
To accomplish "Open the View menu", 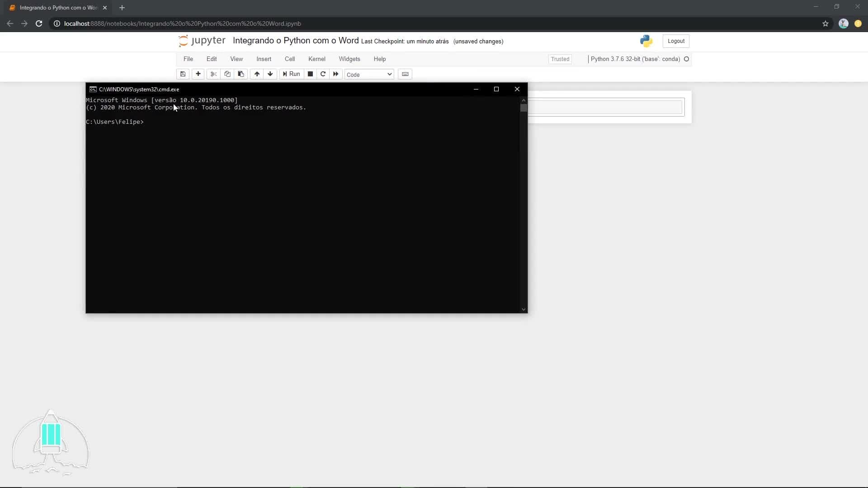I will click(236, 59).
